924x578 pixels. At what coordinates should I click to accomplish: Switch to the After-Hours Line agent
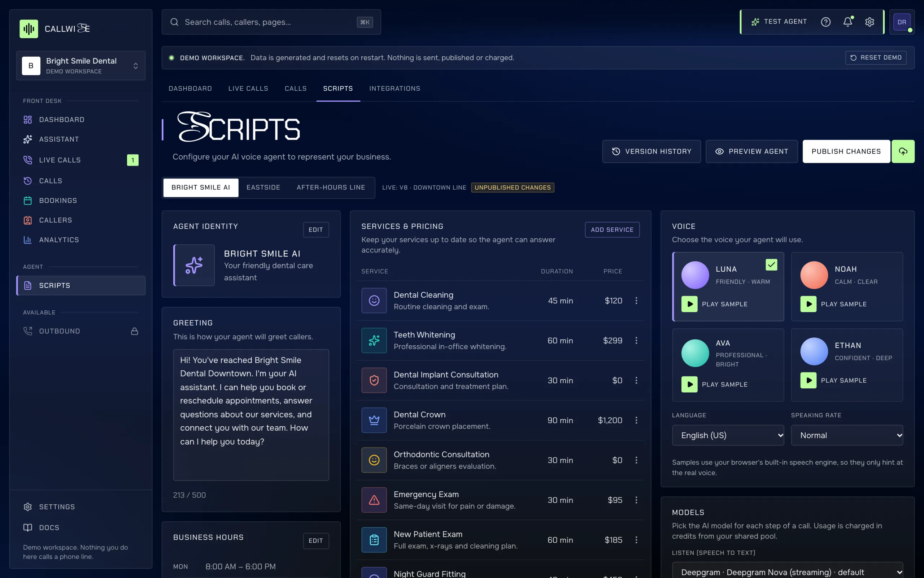331,187
